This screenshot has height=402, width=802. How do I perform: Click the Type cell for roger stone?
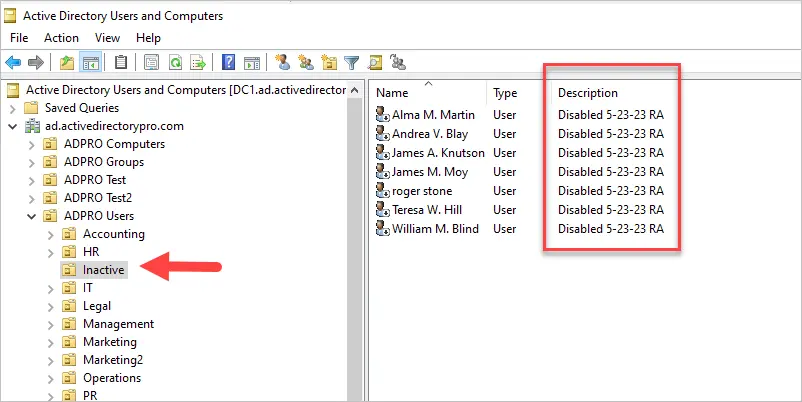[504, 191]
